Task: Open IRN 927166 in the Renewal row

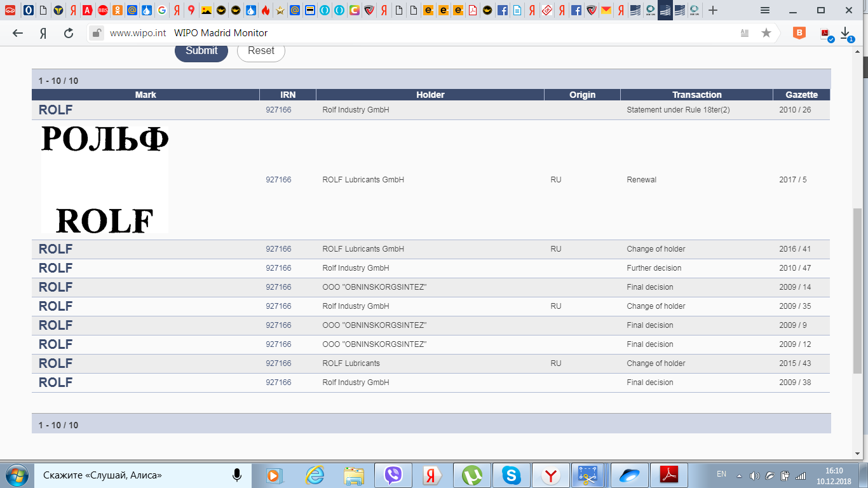Action: [x=278, y=180]
